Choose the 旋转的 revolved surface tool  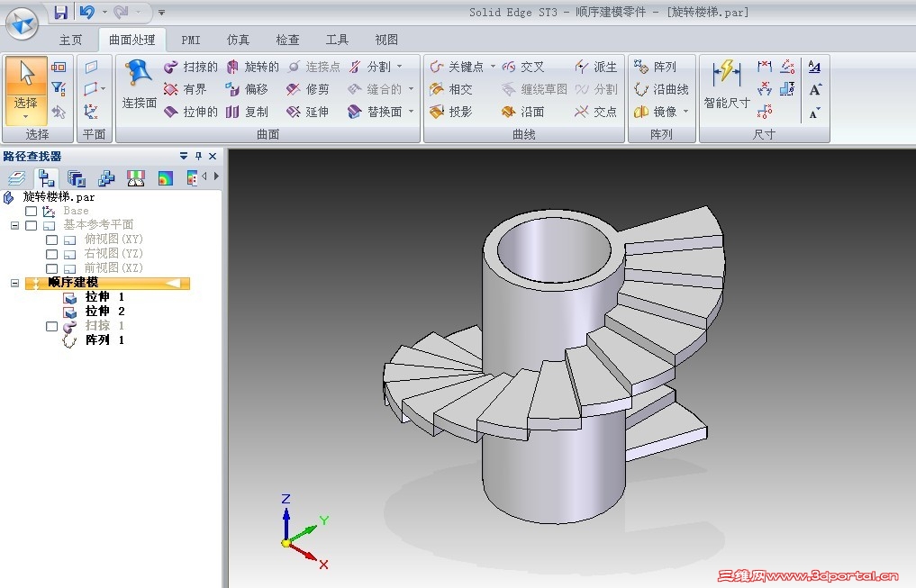(x=252, y=68)
